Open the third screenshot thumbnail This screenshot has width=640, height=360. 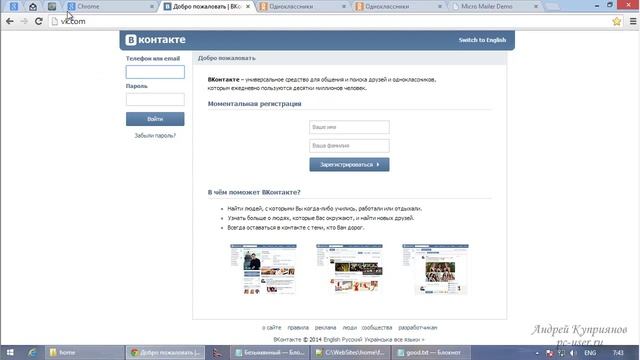[435, 269]
